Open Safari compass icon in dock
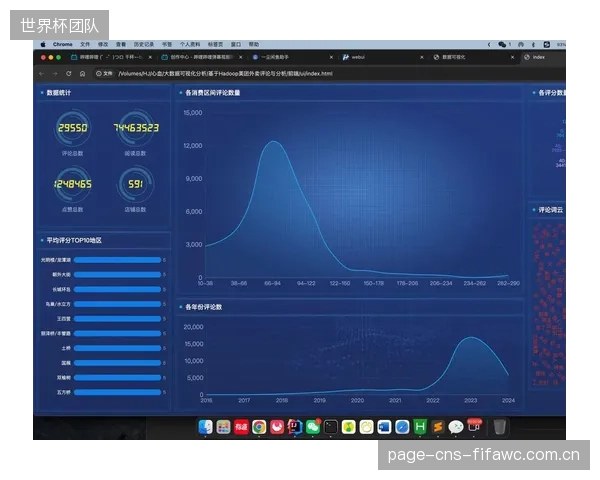 [402, 427]
